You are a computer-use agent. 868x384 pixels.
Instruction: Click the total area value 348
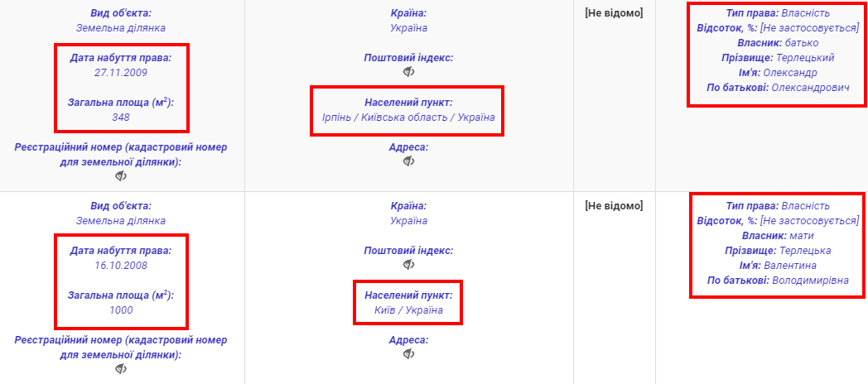pos(121,117)
